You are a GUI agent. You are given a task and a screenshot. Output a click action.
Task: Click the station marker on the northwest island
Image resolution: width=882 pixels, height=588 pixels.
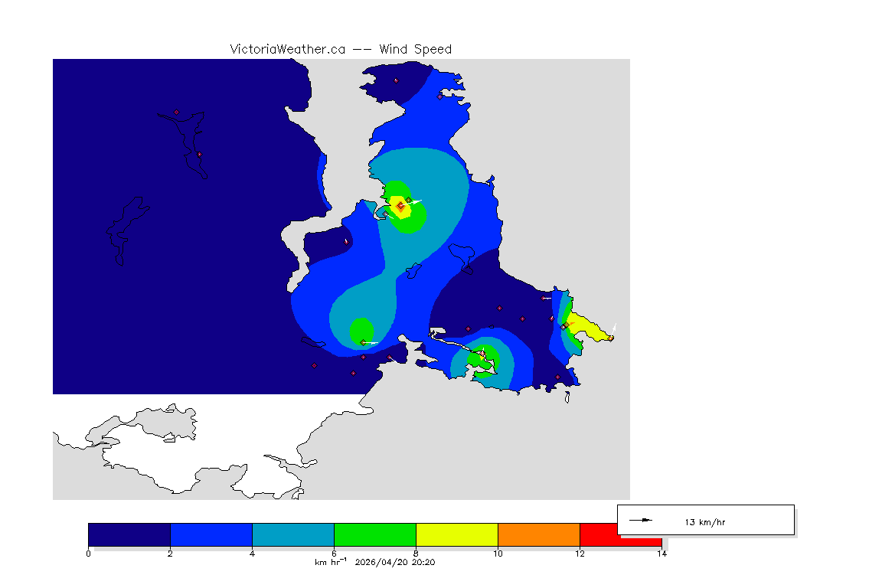pos(177,113)
